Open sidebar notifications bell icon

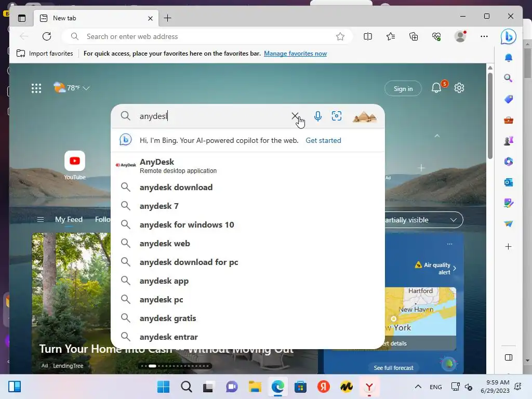click(x=508, y=58)
